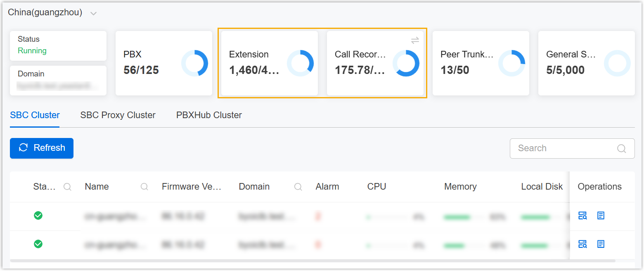
Task: Click the search icon in Domain column header
Action: point(298,187)
